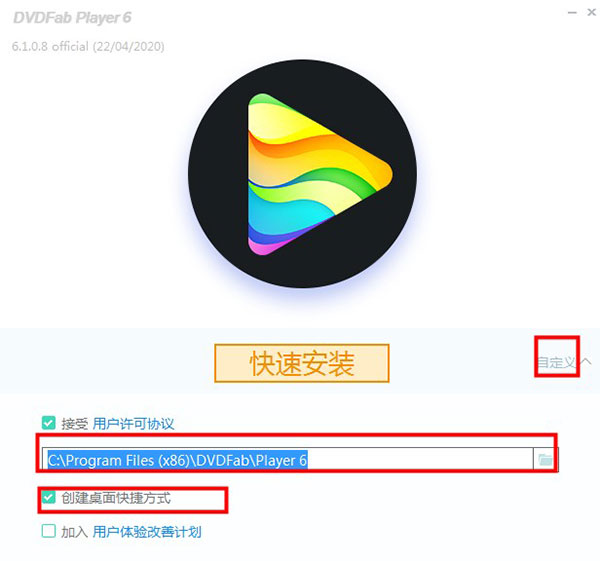Click the 接受 label beside the checkbox
The image size is (600, 561).
tap(75, 424)
